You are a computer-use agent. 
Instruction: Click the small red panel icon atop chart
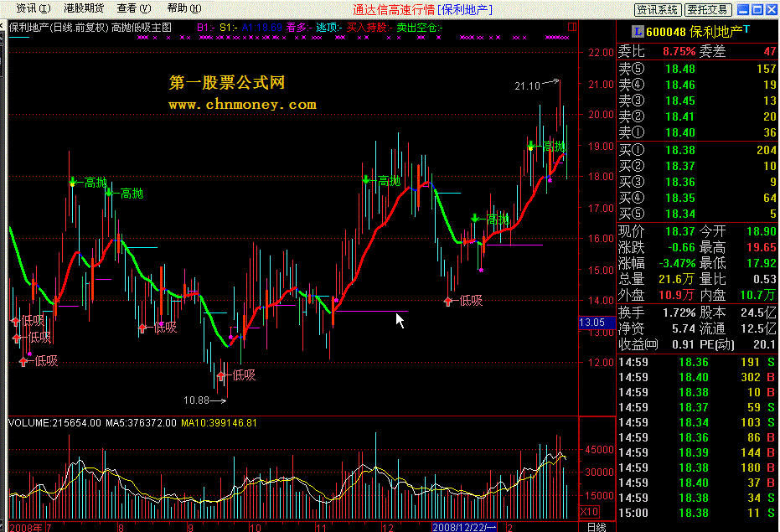pos(572,27)
